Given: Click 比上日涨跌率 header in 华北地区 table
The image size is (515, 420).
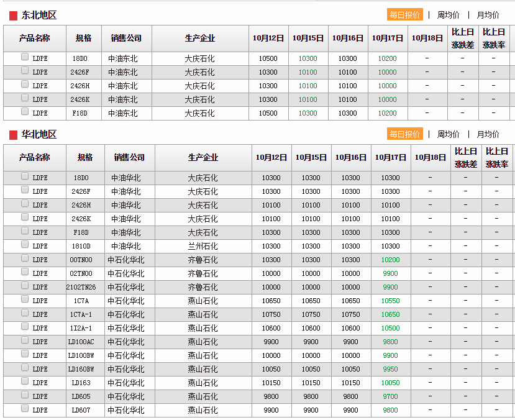Looking at the screenshot, I should (x=497, y=157).
